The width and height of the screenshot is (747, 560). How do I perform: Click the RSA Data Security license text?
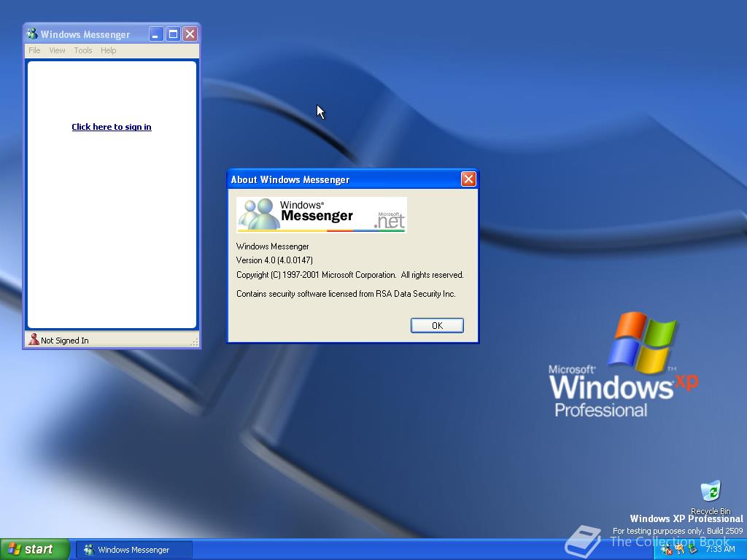coord(346,294)
